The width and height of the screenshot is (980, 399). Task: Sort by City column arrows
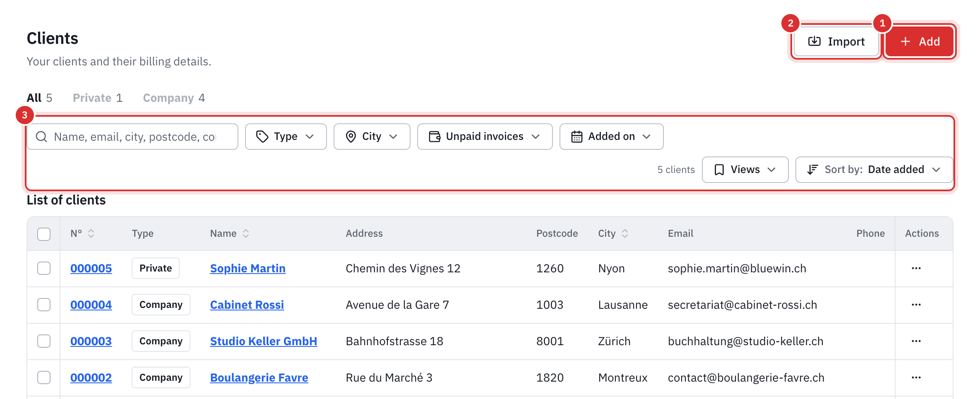(625, 233)
